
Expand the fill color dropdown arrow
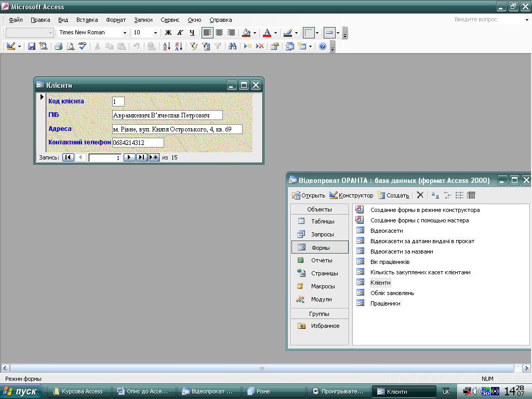click(255, 33)
